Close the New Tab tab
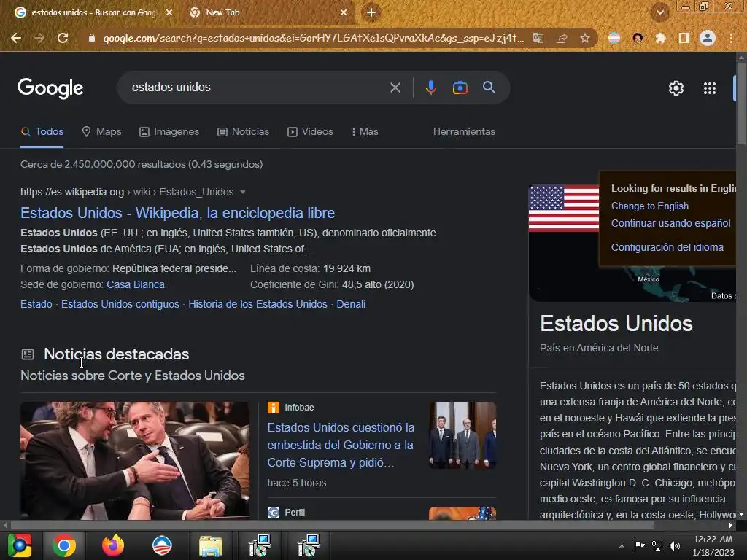 (x=344, y=12)
